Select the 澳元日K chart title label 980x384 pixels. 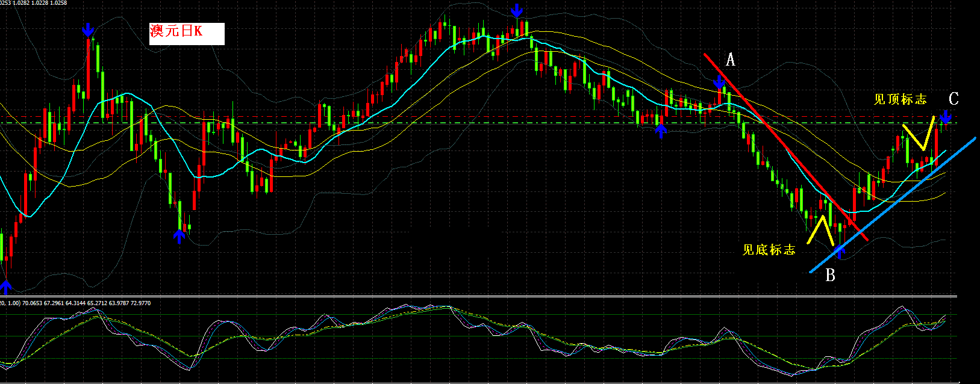(x=187, y=34)
